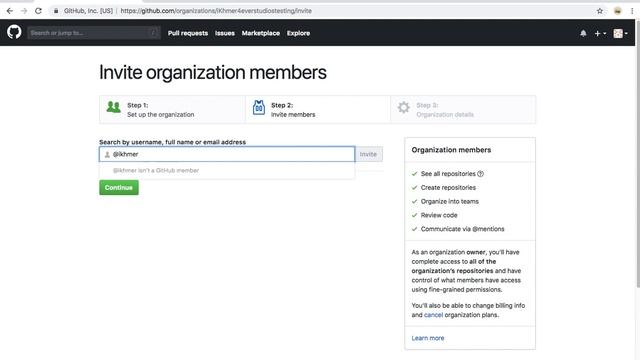This screenshot has width=640, height=360.
Task: Open Pull requests in the header
Action: click(x=188, y=33)
